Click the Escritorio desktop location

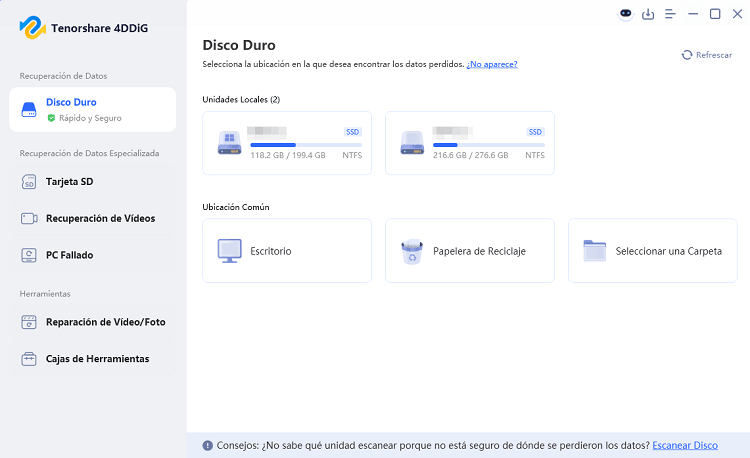[x=286, y=251]
